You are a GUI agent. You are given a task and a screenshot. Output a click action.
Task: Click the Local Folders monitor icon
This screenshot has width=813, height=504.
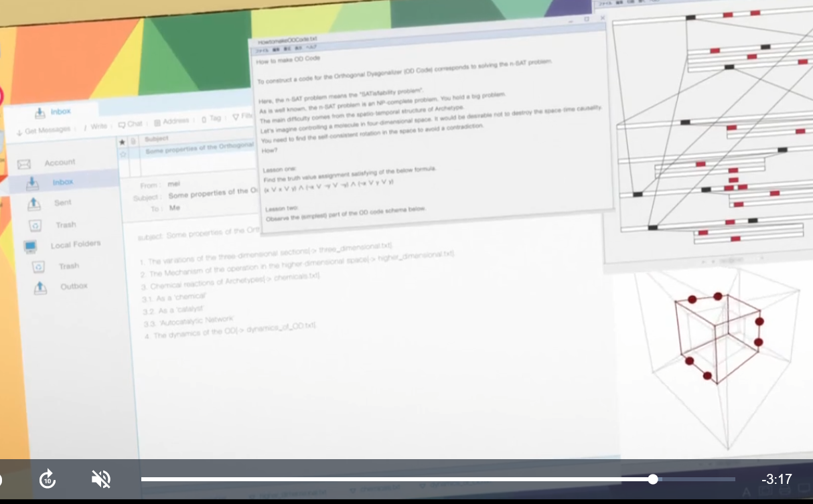pos(31,247)
